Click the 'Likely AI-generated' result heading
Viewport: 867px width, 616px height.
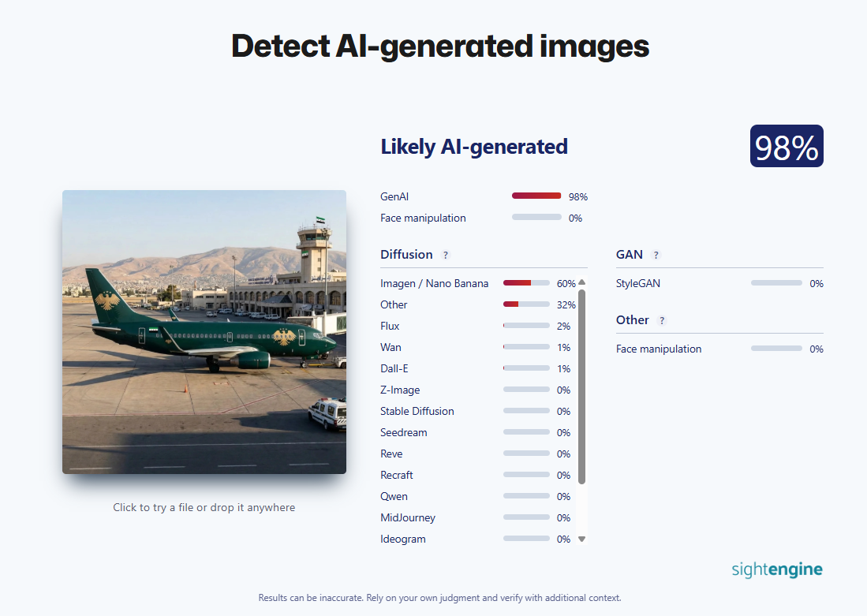[x=474, y=147]
